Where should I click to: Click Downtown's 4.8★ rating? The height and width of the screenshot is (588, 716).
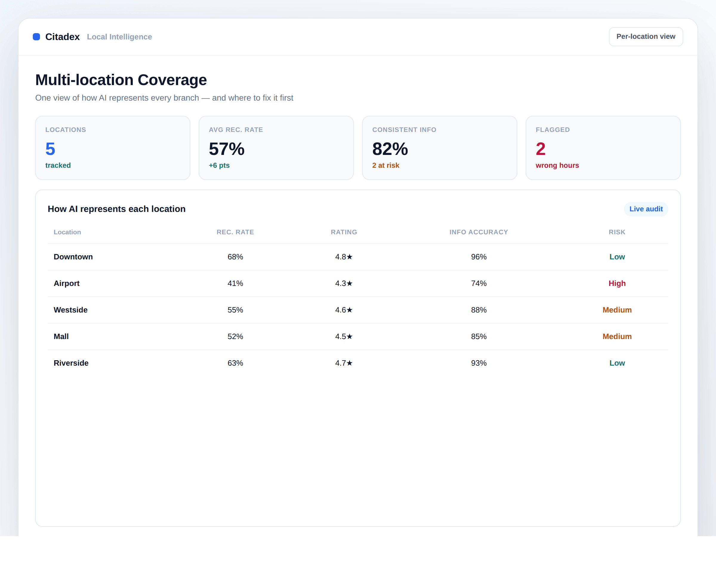344,257
